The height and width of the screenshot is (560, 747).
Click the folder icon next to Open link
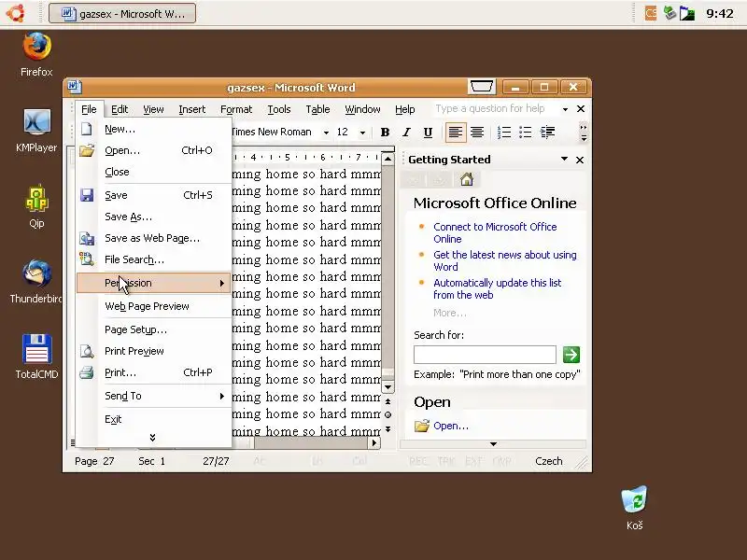point(422,426)
